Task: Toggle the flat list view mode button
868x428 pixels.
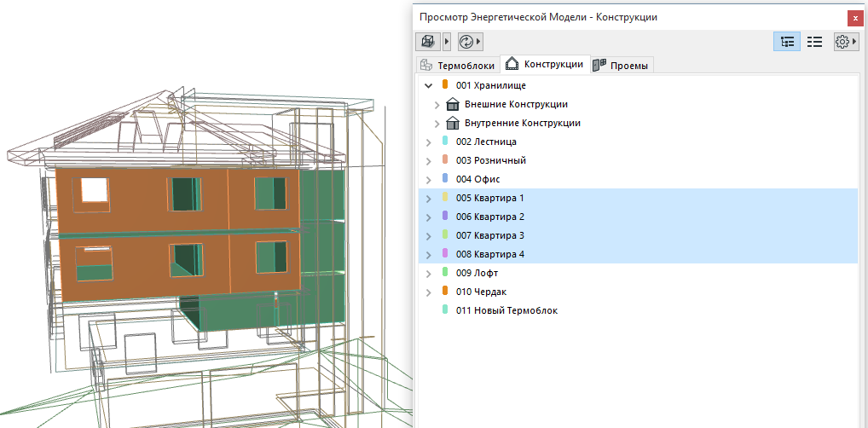Action: click(x=814, y=42)
